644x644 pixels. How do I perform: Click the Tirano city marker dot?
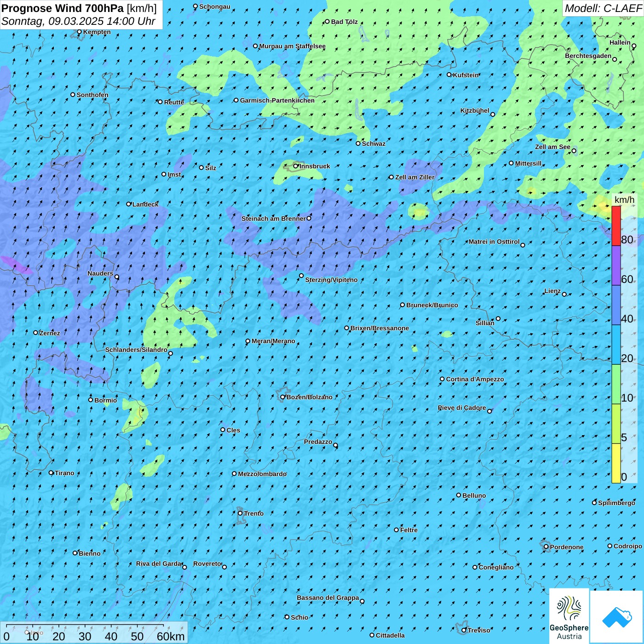[51, 472]
